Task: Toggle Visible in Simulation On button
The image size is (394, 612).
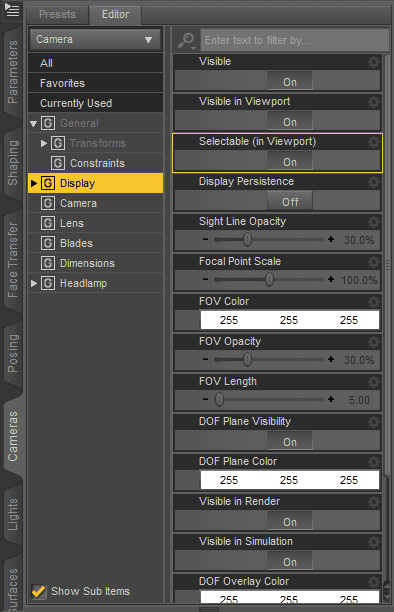Action: click(x=290, y=562)
